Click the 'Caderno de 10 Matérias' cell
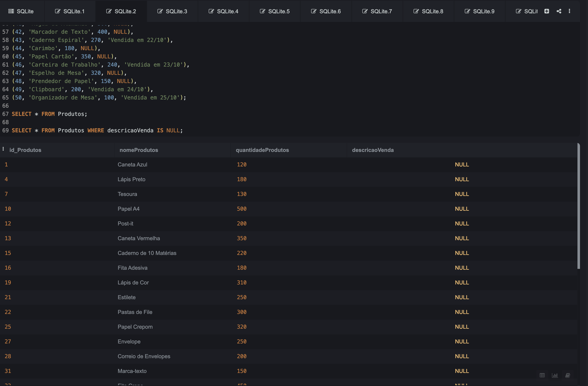The width and height of the screenshot is (588, 386). (x=147, y=253)
